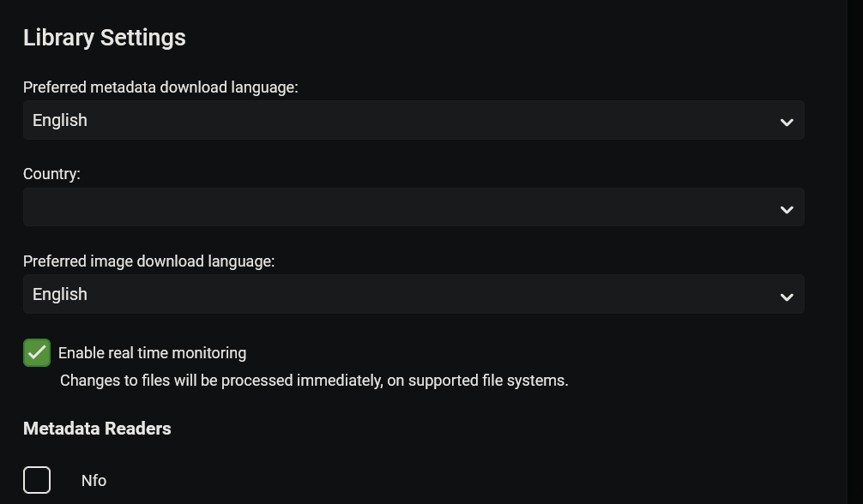The width and height of the screenshot is (863, 504).
Task: Click the green checkmark icon beside real time monitoring
Action: [37, 353]
